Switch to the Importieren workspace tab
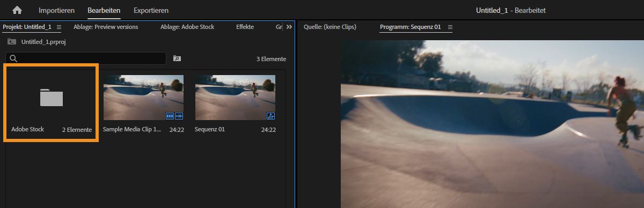Image resolution: width=644 pixels, height=208 pixels. [x=56, y=10]
